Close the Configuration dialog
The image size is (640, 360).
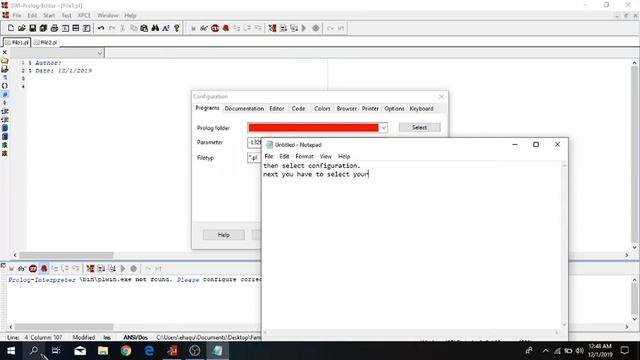[441, 97]
